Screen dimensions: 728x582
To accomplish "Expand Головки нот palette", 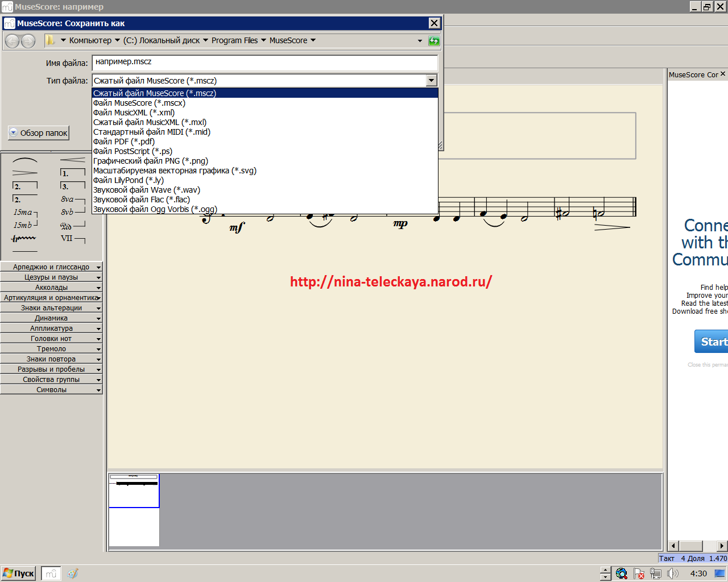I will (51, 339).
